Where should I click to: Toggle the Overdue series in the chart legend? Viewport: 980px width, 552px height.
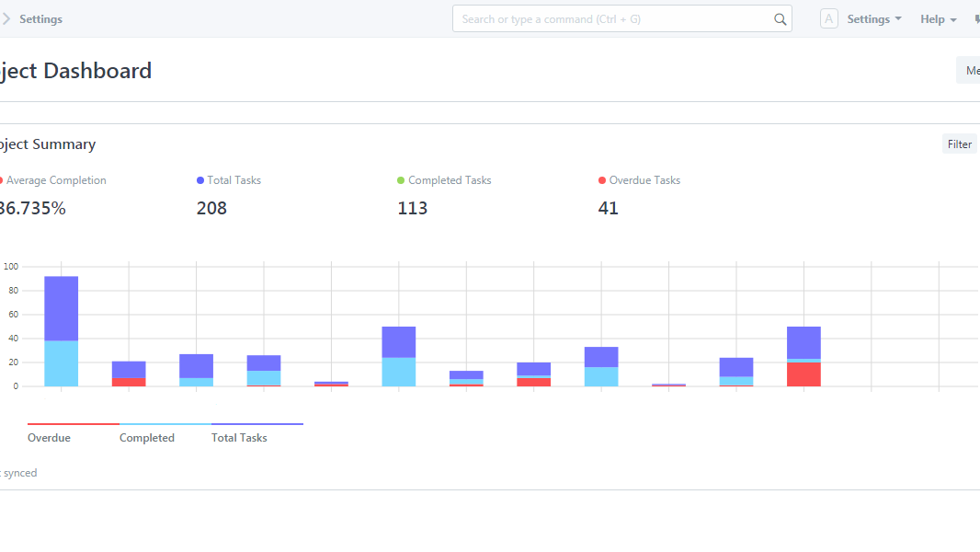point(50,438)
